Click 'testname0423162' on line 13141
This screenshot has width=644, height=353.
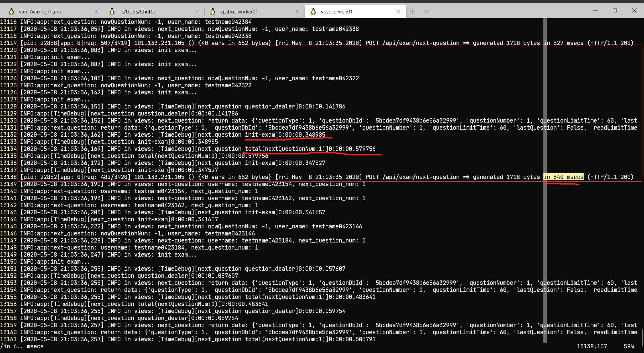pyautogui.click(x=267, y=198)
